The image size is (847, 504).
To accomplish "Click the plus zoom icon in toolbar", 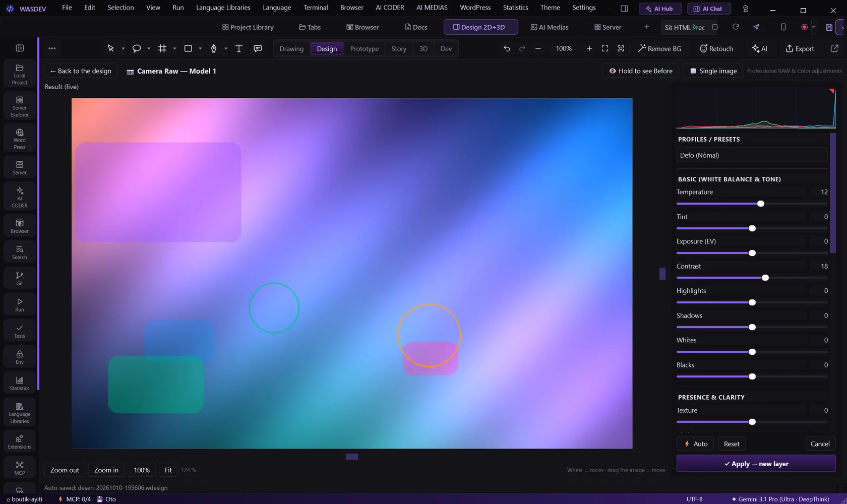I will pyautogui.click(x=589, y=48).
